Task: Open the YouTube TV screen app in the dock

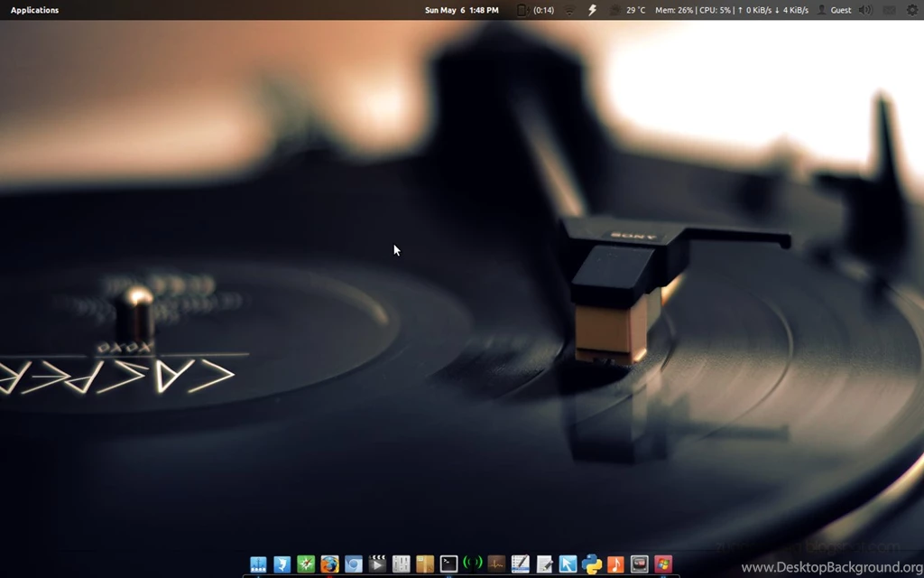Action: pyautogui.click(x=640, y=564)
